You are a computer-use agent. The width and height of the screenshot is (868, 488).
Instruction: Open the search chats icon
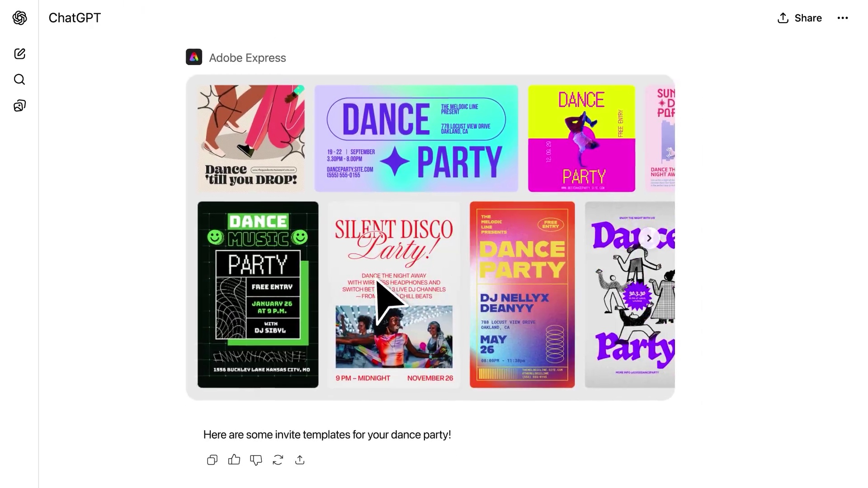[x=19, y=80]
